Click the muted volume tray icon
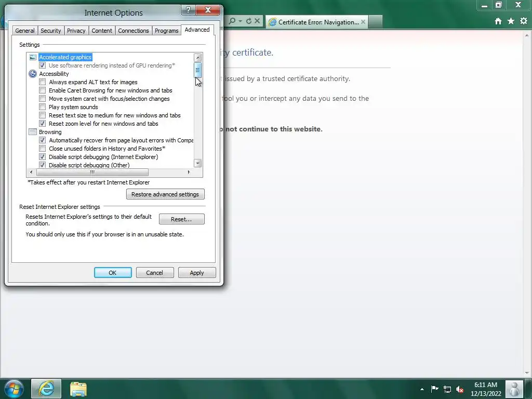This screenshot has width=532, height=399. 460,389
